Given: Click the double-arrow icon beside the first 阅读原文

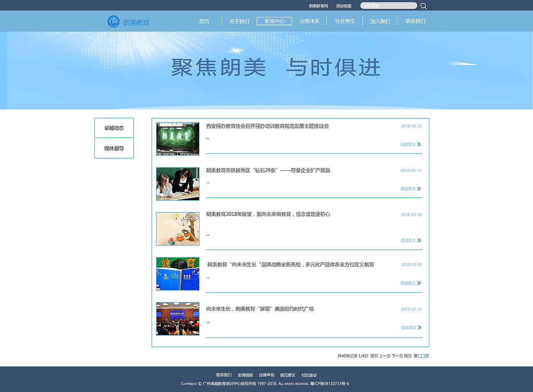Looking at the screenshot, I should (420, 144).
